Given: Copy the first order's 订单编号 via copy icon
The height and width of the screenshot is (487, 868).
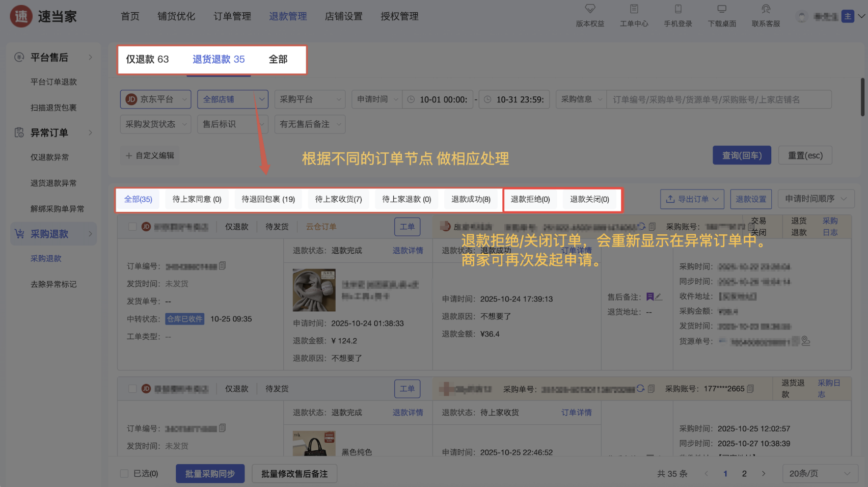Looking at the screenshot, I should [223, 266].
